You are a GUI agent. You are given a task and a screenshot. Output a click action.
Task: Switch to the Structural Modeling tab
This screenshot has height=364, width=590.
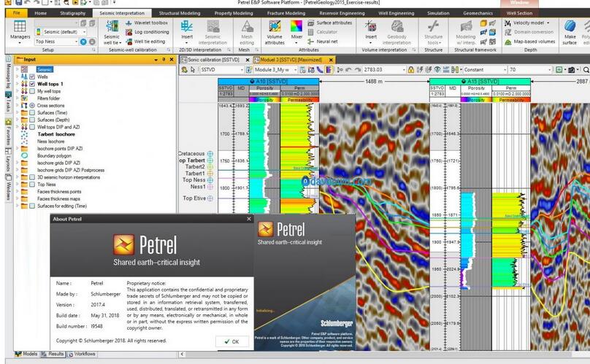click(x=180, y=13)
